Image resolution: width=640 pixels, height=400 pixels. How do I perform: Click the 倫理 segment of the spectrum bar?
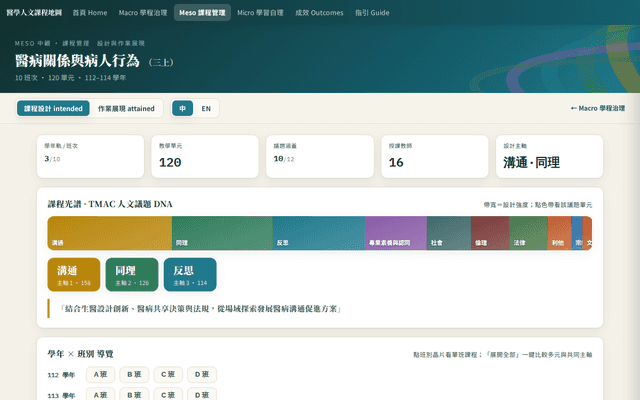point(490,233)
